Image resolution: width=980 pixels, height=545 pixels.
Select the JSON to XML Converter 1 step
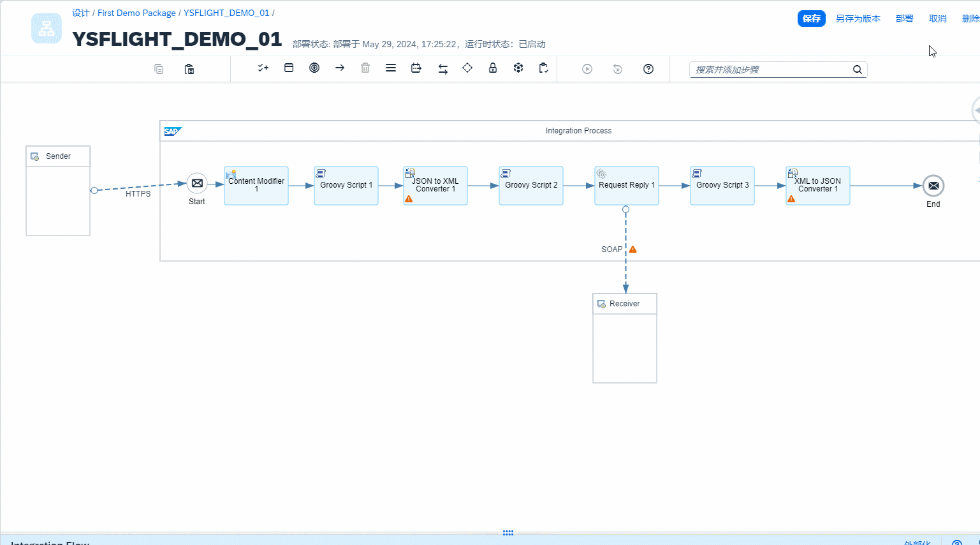(x=435, y=186)
